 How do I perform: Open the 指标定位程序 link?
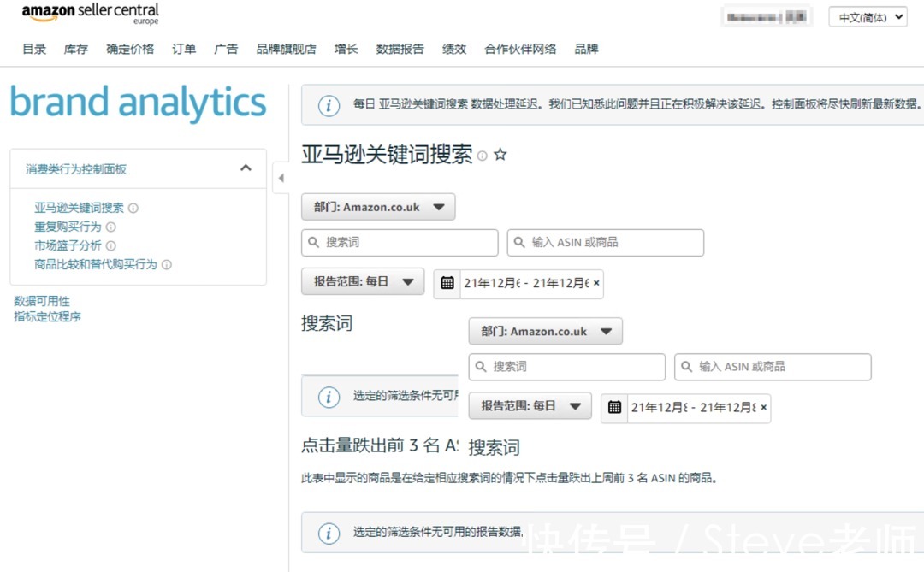46,316
